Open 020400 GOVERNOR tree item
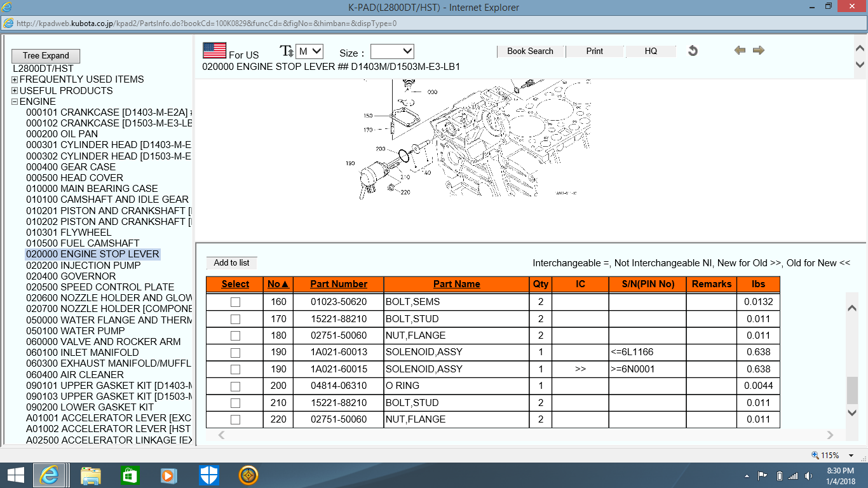The width and height of the screenshot is (868, 488). tap(71, 276)
